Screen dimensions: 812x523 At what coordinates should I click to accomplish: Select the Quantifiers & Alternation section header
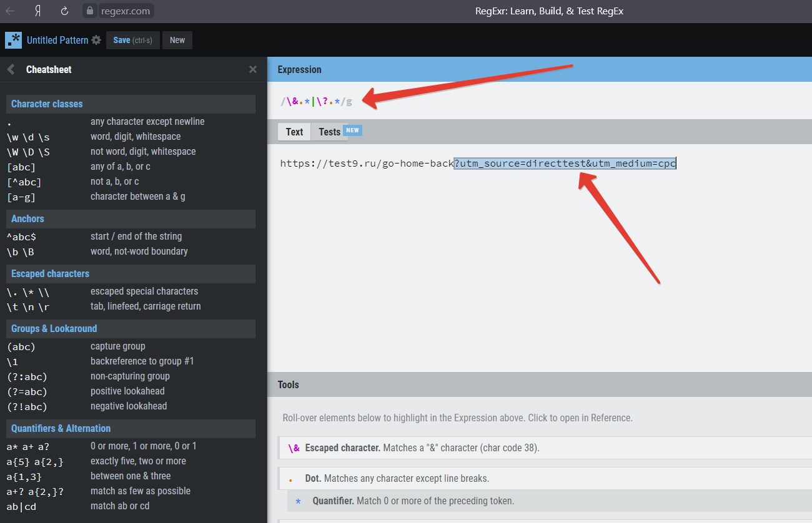(x=131, y=428)
